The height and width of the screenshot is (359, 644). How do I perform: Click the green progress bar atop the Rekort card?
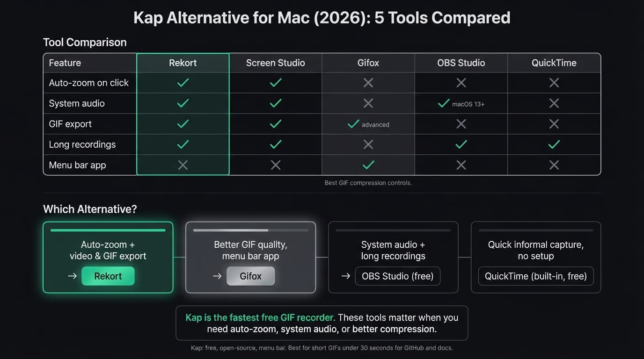click(108, 230)
